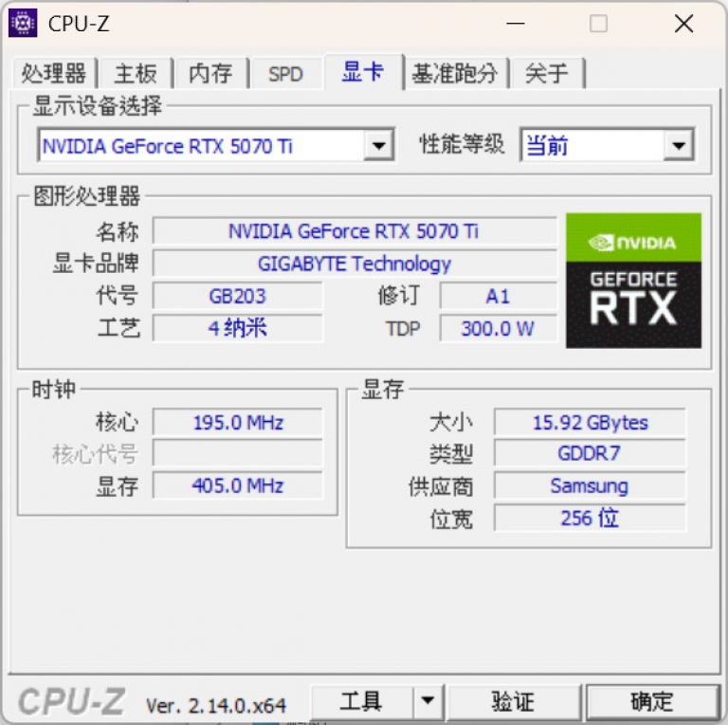This screenshot has width=728, height=725.
Task: Click the GPU name field NVIDIA GeForce RTX 5070 Ti
Action: [355, 230]
